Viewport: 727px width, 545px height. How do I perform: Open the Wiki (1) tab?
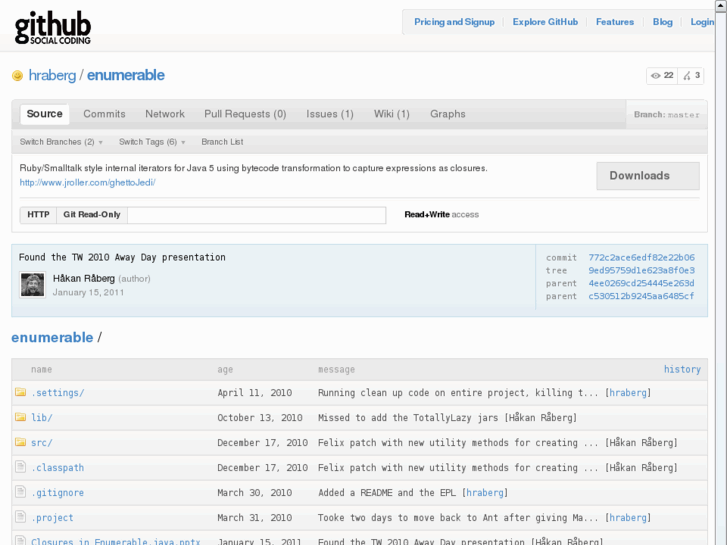392,114
